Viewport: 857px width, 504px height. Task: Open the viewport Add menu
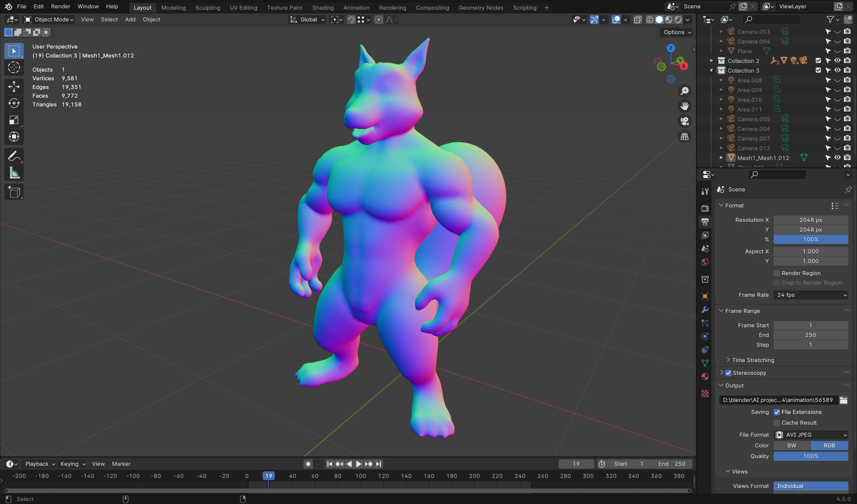pos(130,20)
